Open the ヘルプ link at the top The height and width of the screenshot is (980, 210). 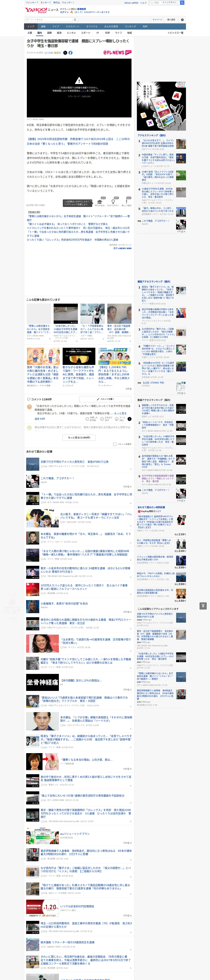tap(143, 3)
